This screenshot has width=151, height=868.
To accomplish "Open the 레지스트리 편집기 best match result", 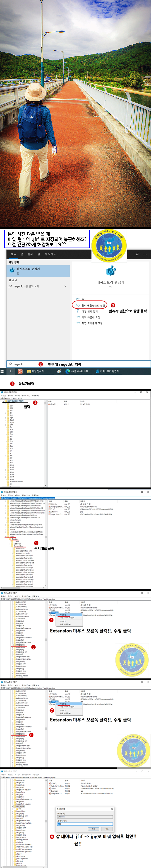I will click(38, 271).
